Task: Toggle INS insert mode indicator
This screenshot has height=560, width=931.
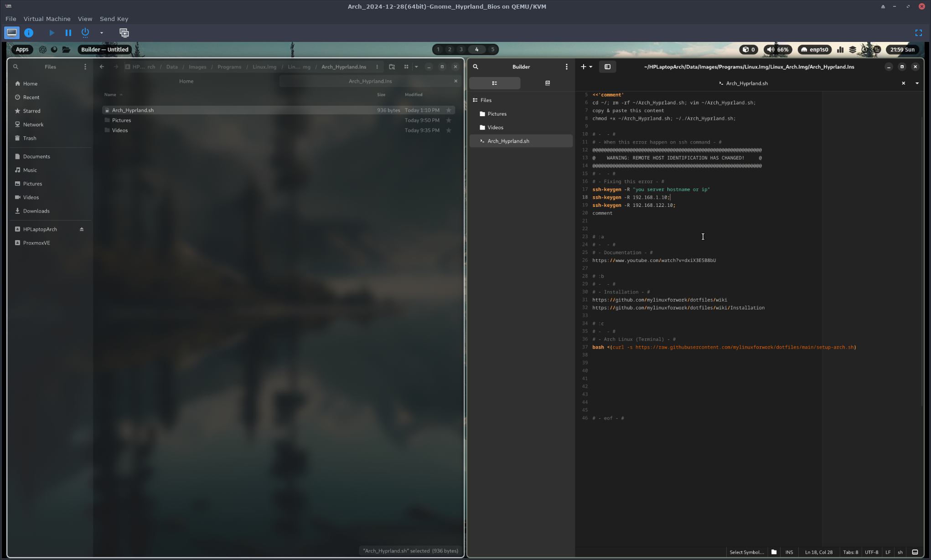Action: 789,552
